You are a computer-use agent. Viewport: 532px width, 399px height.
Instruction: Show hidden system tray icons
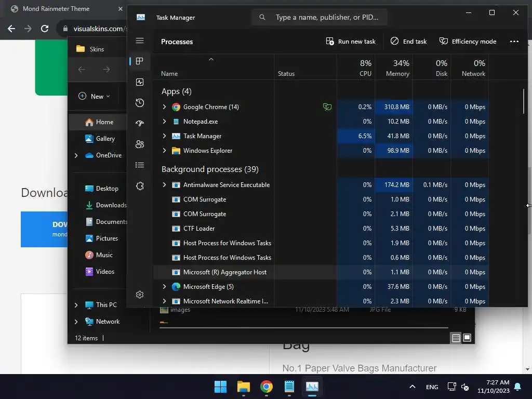coord(413,387)
